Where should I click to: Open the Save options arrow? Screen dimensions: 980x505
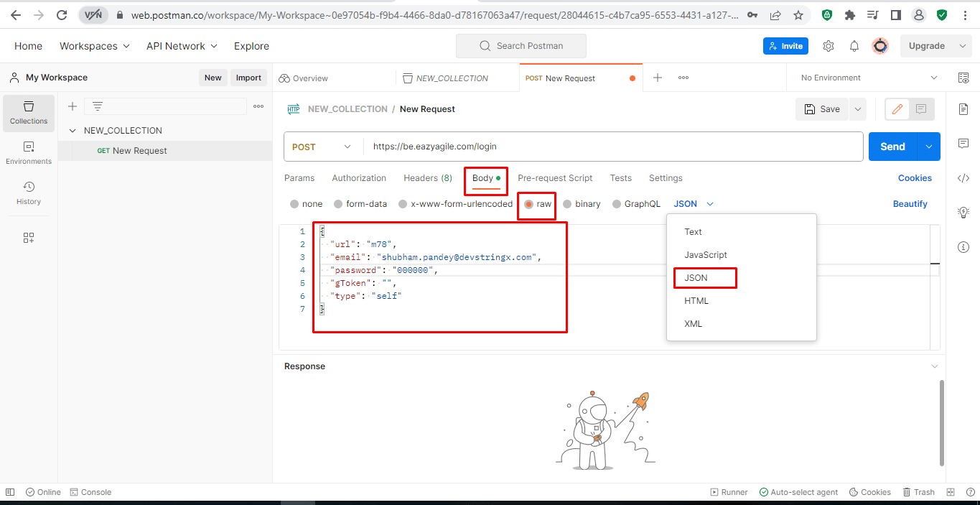click(858, 109)
